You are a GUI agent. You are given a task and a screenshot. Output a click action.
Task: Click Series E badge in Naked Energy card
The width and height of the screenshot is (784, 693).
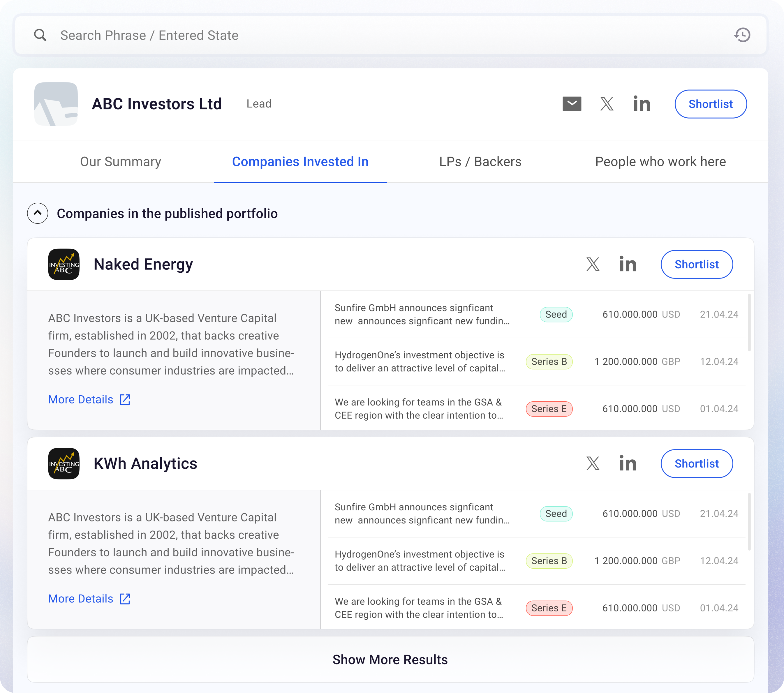click(x=549, y=409)
